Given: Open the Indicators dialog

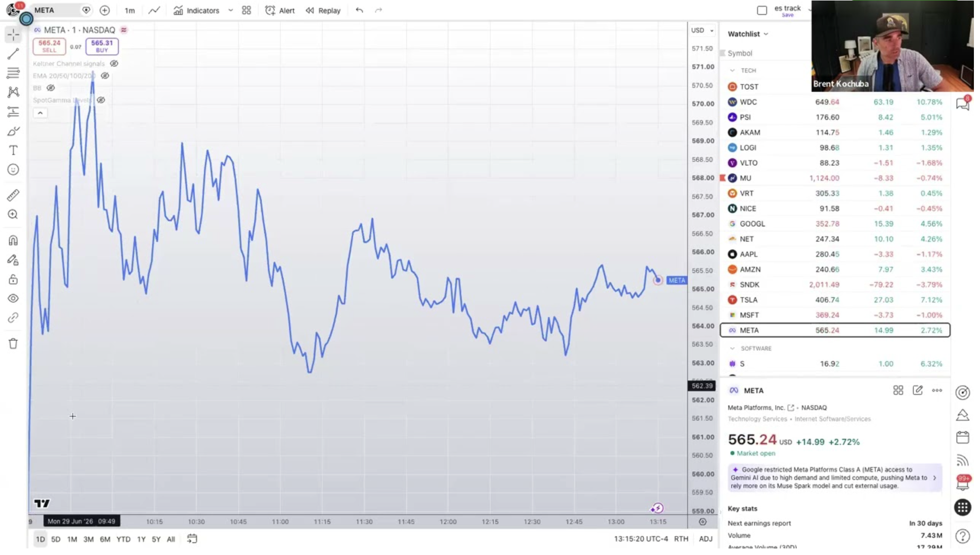Looking at the screenshot, I should tap(196, 10).
